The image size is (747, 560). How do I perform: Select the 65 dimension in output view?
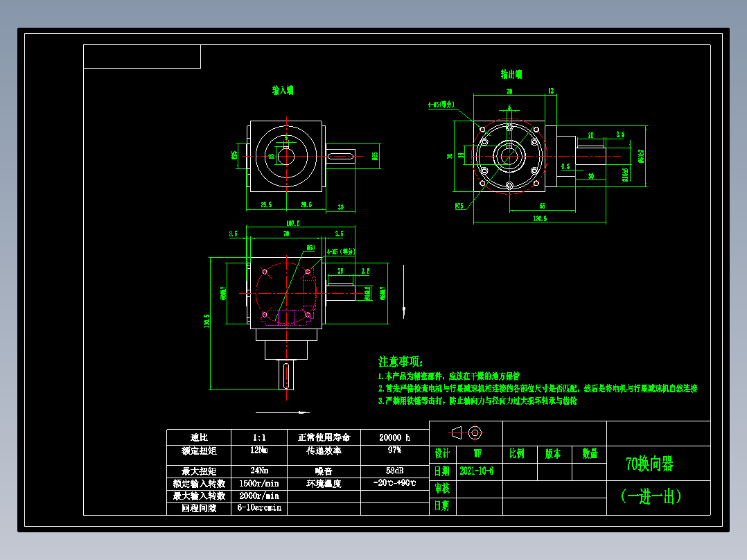pyautogui.click(x=542, y=206)
